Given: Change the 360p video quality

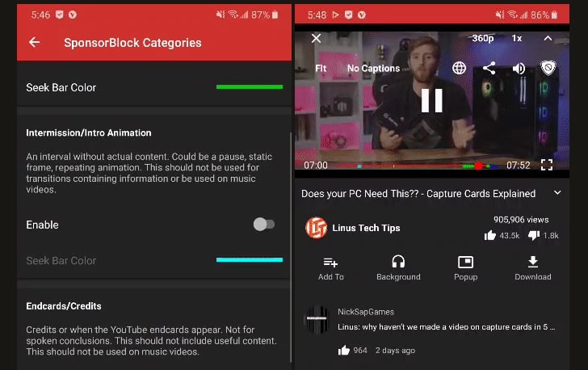Looking at the screenshot, I should (x=483, y=38).
